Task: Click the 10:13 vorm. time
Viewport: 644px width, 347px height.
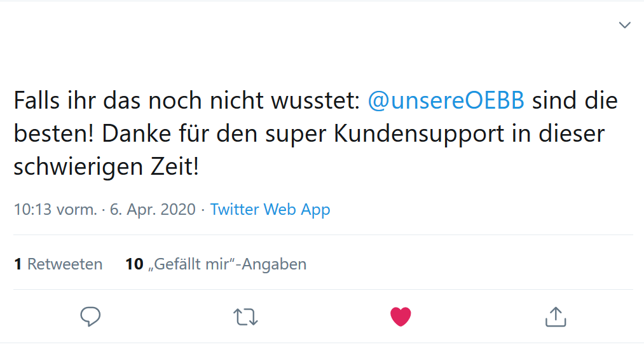Action: [55, 209]
